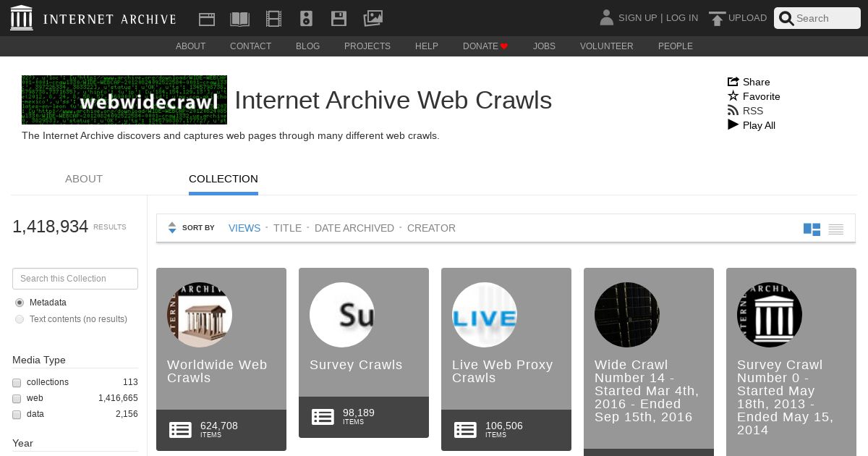Click the LOG IN link
The height and width of the screenshot is (456, 868).
682,18
